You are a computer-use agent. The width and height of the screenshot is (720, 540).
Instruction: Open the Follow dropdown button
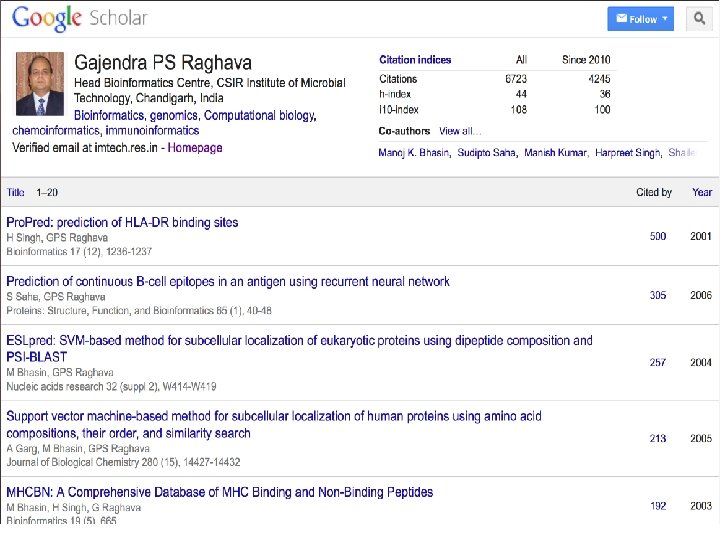tap(641, 19)
